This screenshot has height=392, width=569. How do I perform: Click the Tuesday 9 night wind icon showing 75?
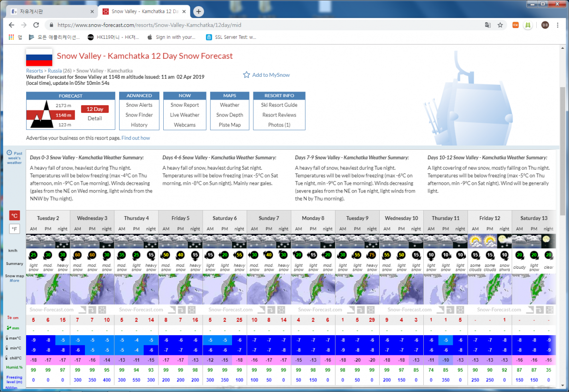pyautogui.click(x=372, y=255)
